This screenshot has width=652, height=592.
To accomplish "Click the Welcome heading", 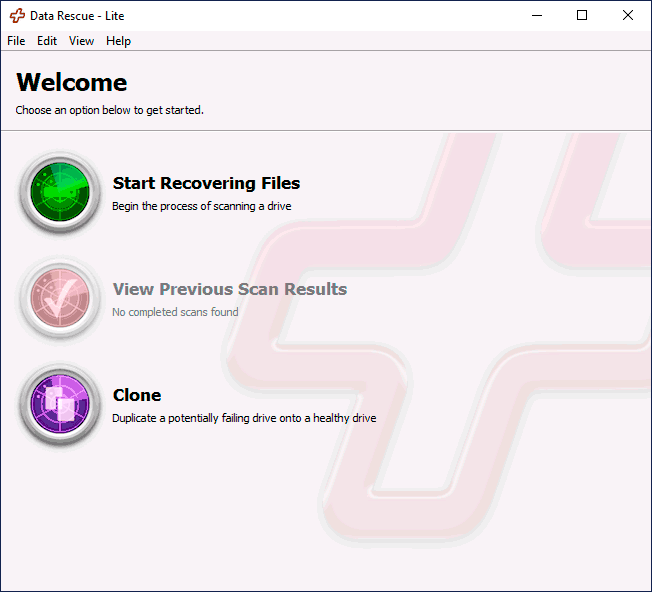I will (x=72, y=82).
